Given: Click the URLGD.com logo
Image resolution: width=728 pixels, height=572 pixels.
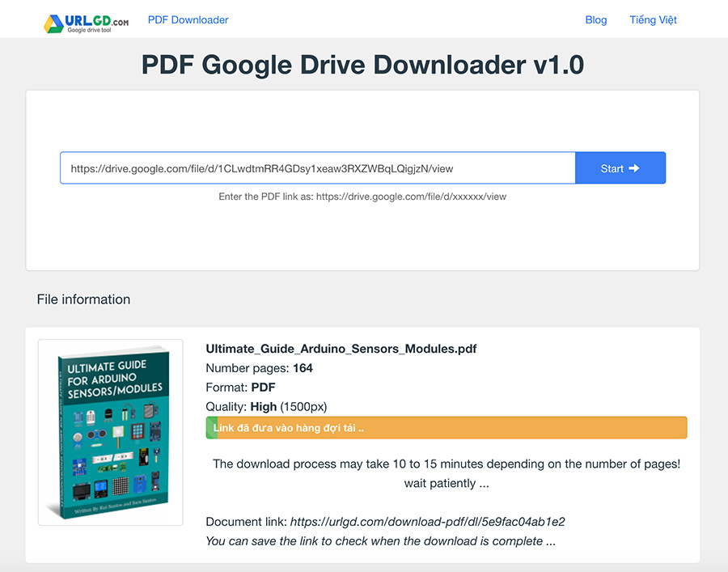Looking at the screenshot, I should [x=87, y=23].
